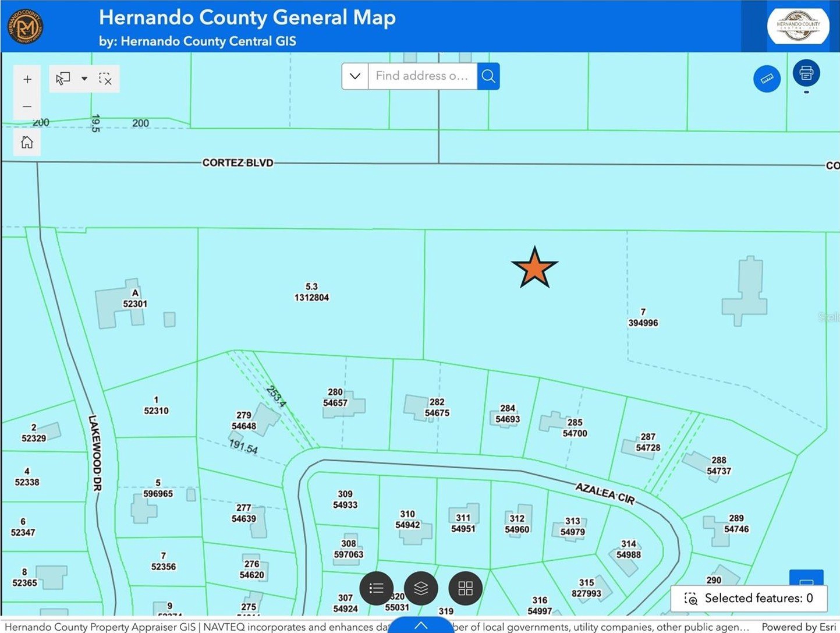Open the search source dropdown chevron
The image size is (840, 633).
tap(355, 76)
